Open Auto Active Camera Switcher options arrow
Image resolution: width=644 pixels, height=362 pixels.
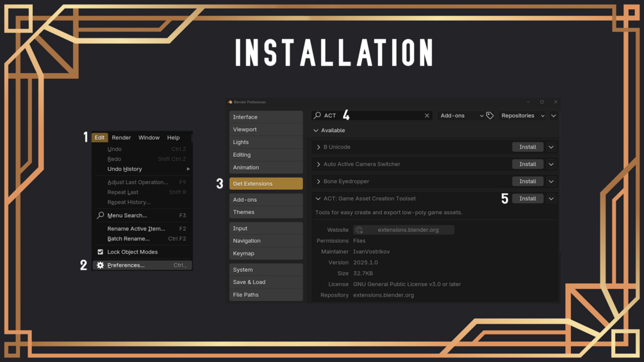551,164
